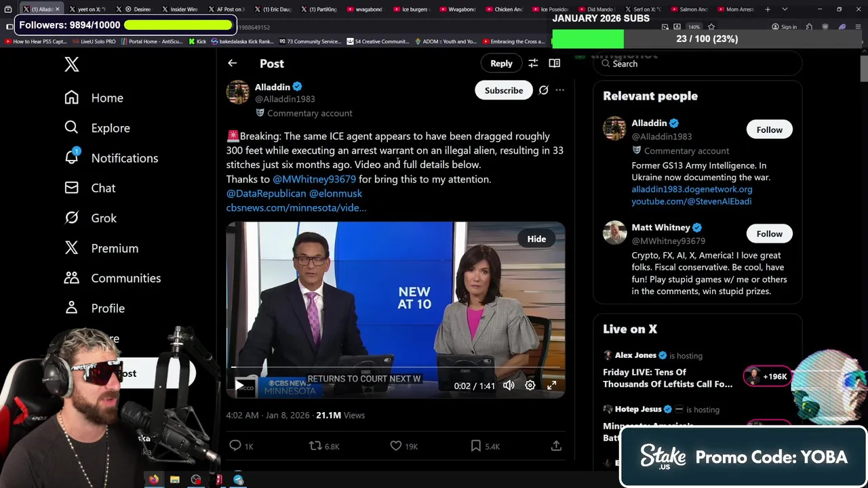Viewport: 868px width, 488px height.
Task: Open the youtube.com/@StevenAlEbadi link
Action: [x=691, y=201]
